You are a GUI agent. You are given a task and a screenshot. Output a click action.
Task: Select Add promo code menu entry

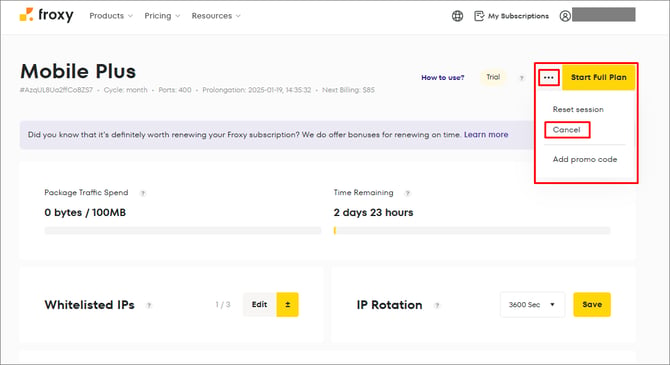585,159
